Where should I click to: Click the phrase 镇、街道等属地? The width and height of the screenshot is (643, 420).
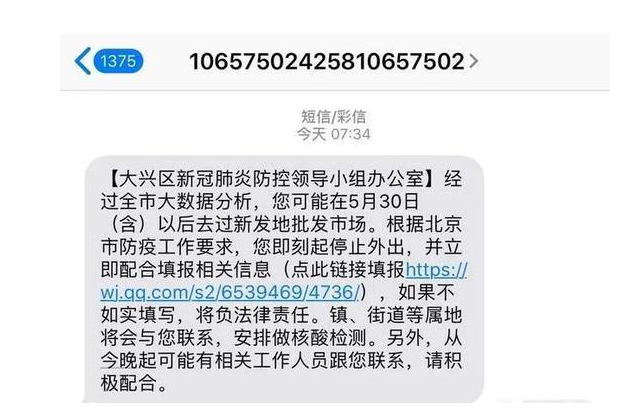tap(396, 315)
